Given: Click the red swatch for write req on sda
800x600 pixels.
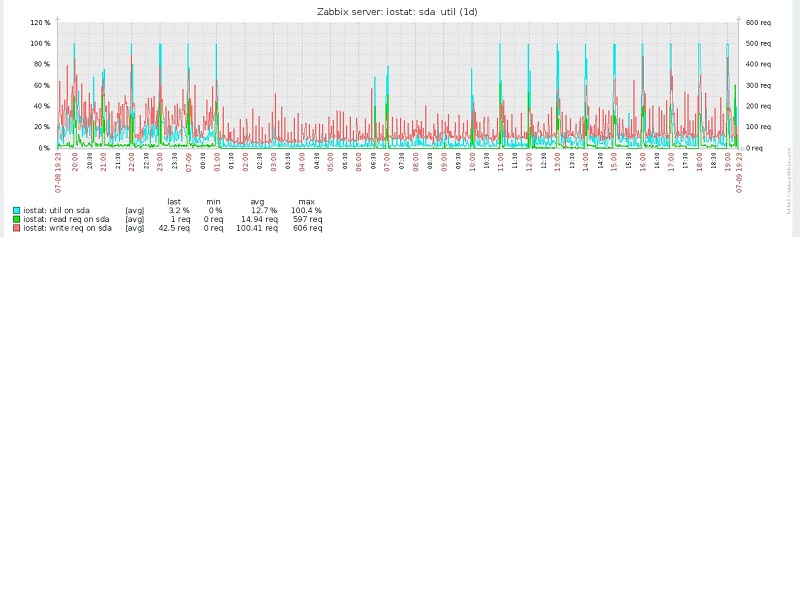Looking at the screenshot, I should pos(17,228).
